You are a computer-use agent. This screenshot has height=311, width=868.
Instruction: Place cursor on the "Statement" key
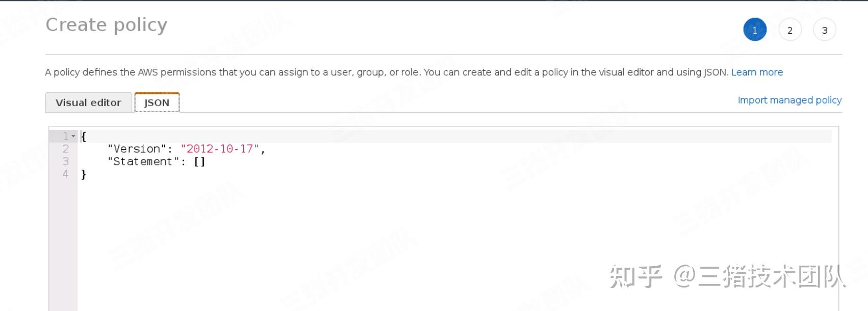click(x=143, y=162)
